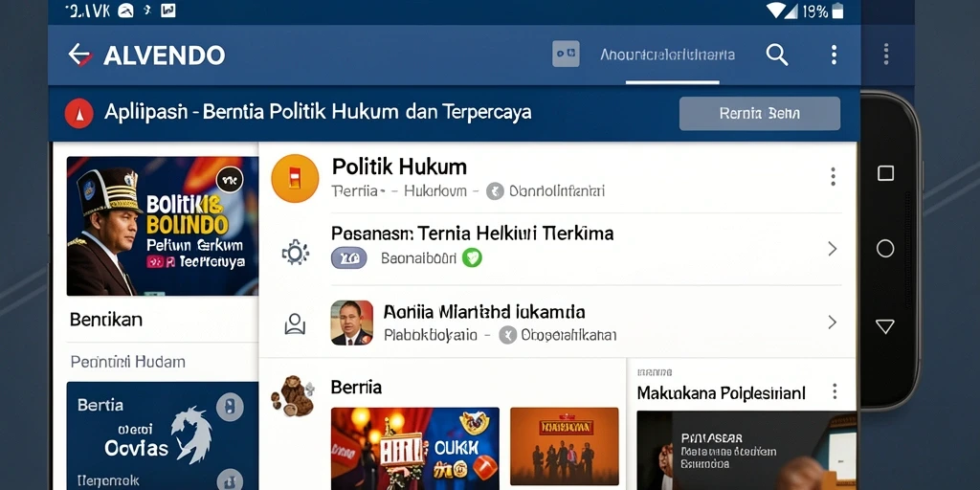Screen dimensions: 980x490
Task: Open the Bertia Oovias dark blue card
Action: pos(163,435)
